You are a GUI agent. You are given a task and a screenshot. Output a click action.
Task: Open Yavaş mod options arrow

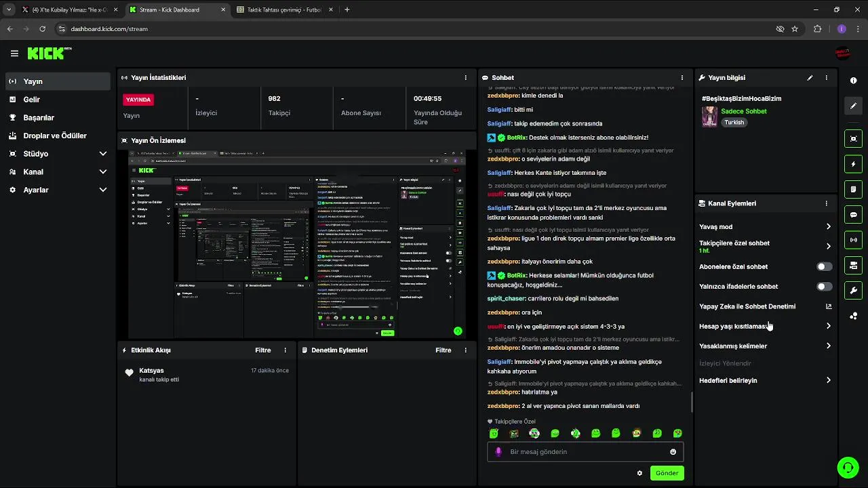click(828, 227)
